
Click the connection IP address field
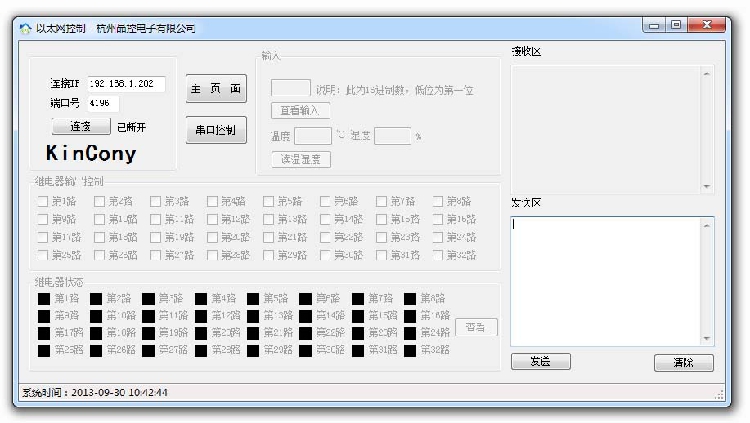[127, 84]
